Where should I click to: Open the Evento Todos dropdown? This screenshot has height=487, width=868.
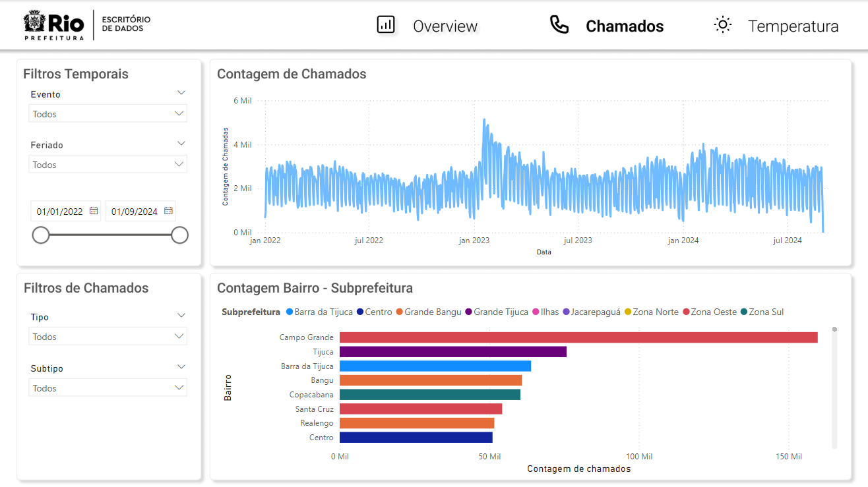(108, 113)
